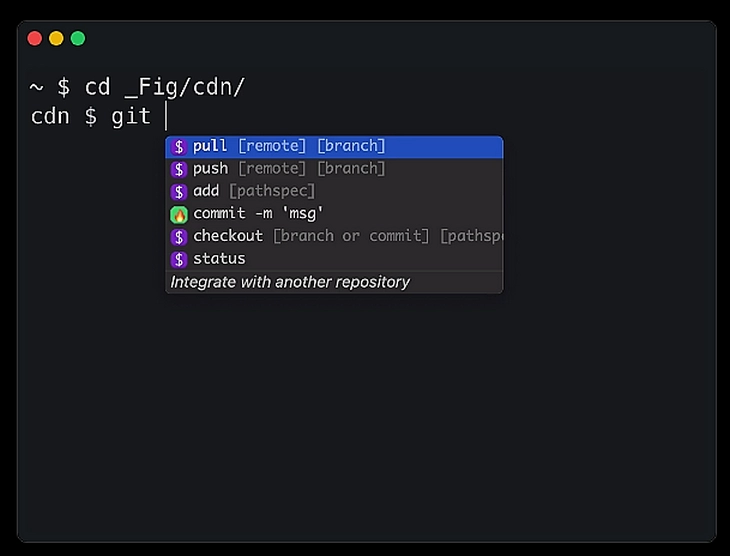Click the green flame icon beside commit
Image resolution: width=730 pixels, height=556 pixels.
tap(179, 214)
